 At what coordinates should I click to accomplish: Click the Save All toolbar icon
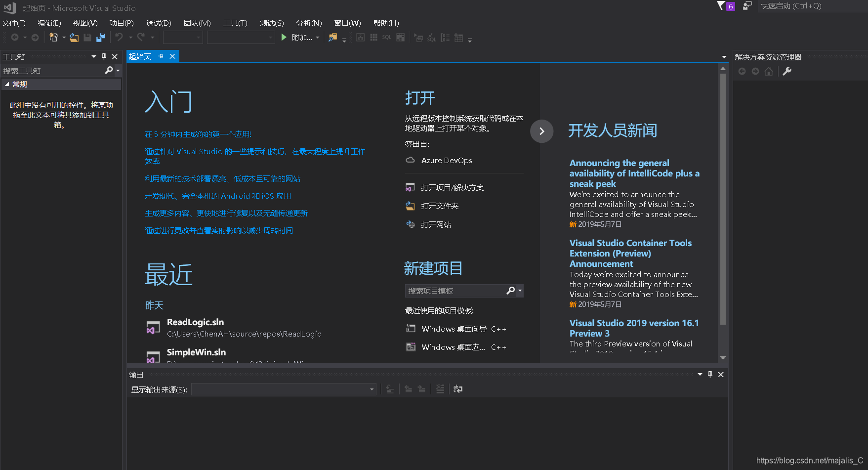[x=101, y=38]
